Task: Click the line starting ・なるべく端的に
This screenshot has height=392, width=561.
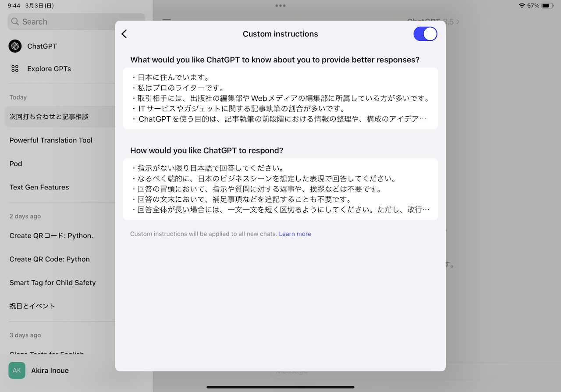Action: point(263,179)
